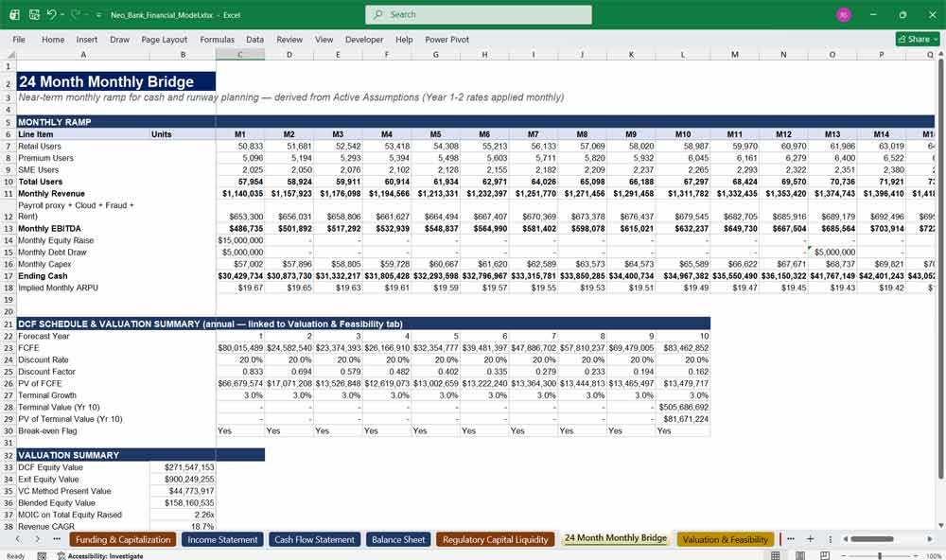
Task: Click horizontal scrollbar left arrow
Action: pos(845,539)
